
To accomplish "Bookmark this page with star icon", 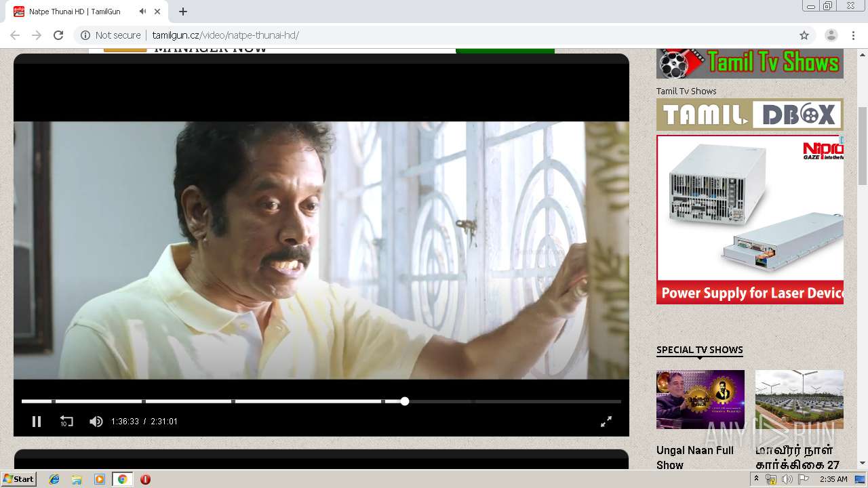I will click(x=804, y=35).
